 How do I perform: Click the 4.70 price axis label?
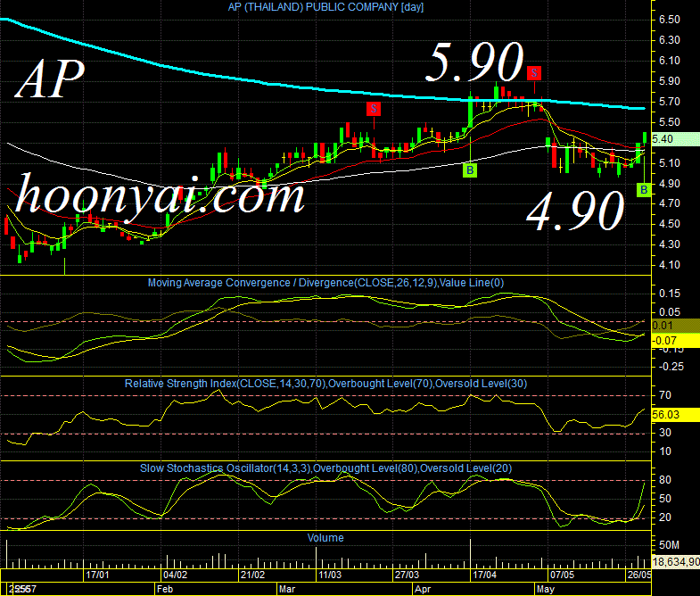tap(669, 203)
